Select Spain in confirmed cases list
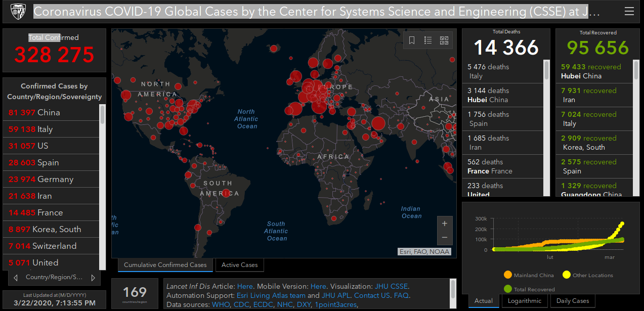 [51, 162]
